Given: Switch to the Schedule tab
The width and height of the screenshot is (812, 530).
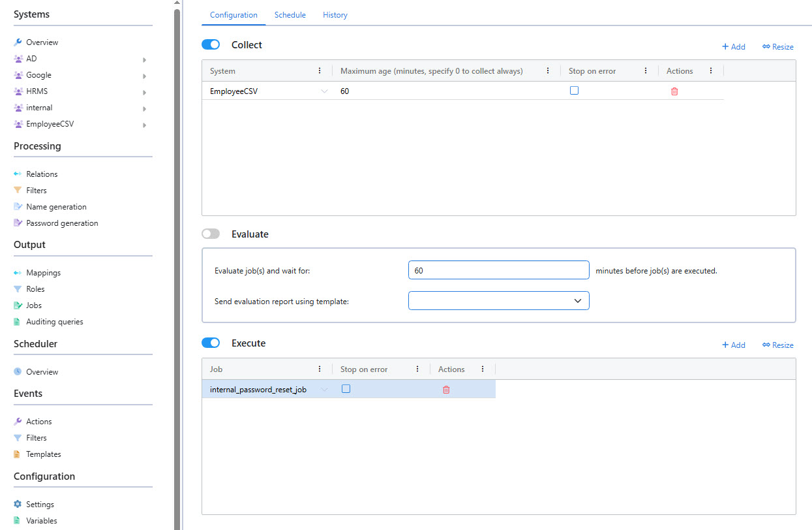Looking at the screenshot, I should pyautogui.click(x=290, y=14).
